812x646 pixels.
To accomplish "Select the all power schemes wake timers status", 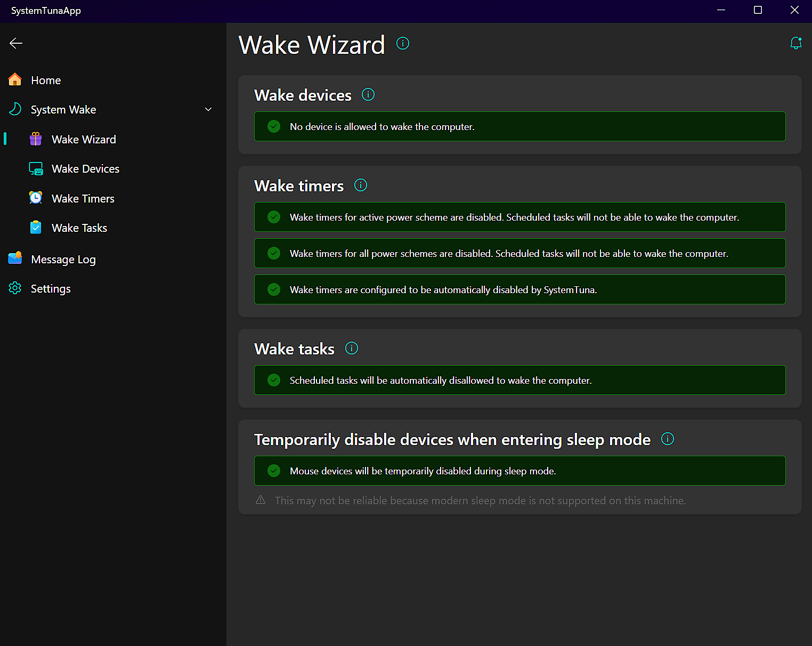I will [x=519, y=253].
